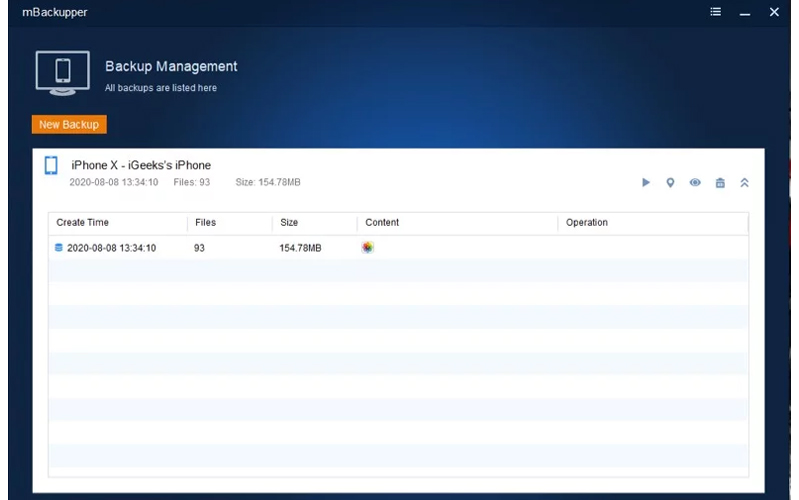This screenshot has width=799, height=500.
Task: Click the '154.78MB' size table cell
Action: (x=300, y=248)
